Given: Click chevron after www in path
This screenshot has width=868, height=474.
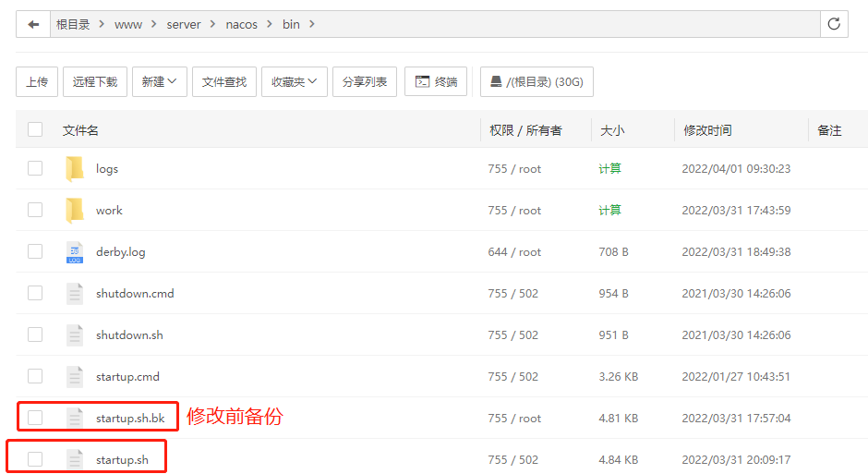Looking at the screenshot, I should (154, 24).
